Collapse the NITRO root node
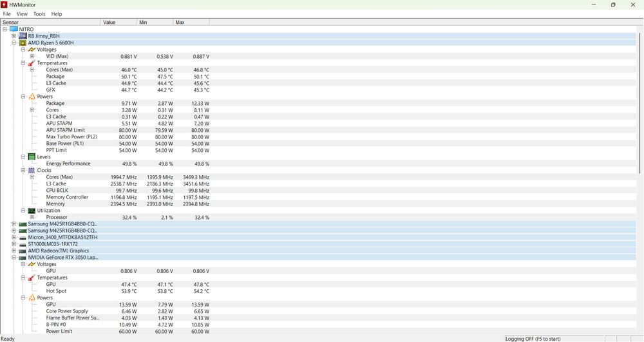Image resolution: width=644 pixels, height=342 pixels. (5, 29)
